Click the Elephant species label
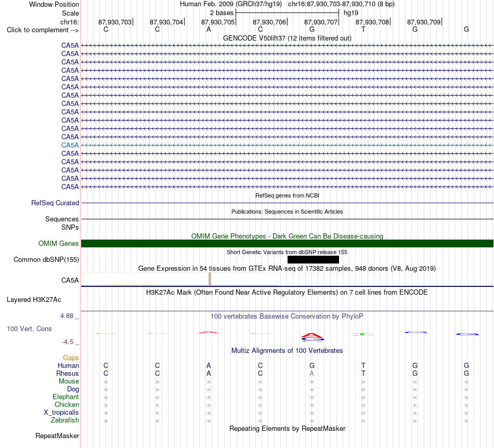 tap(66, 397)
